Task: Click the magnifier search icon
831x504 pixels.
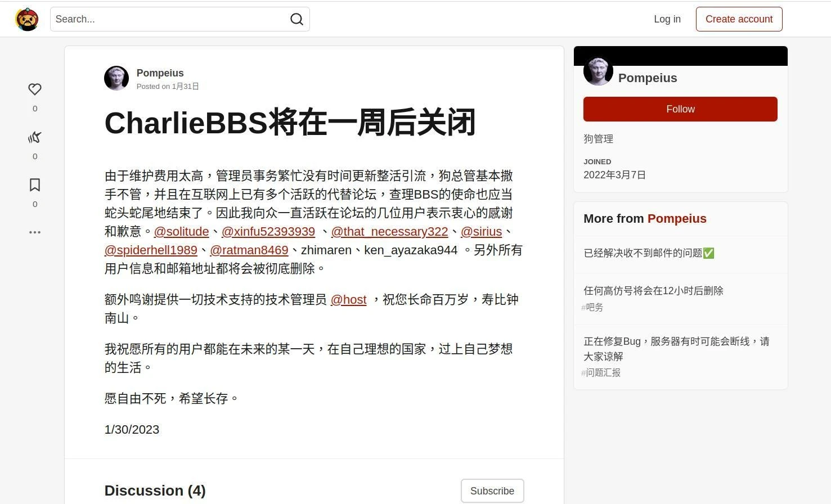Action: [297, 19]
